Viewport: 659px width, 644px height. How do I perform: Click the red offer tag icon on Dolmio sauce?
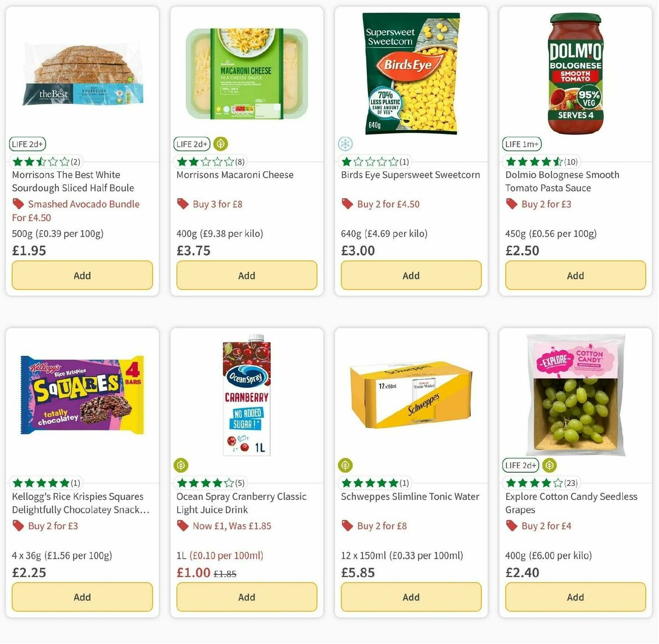511,204
